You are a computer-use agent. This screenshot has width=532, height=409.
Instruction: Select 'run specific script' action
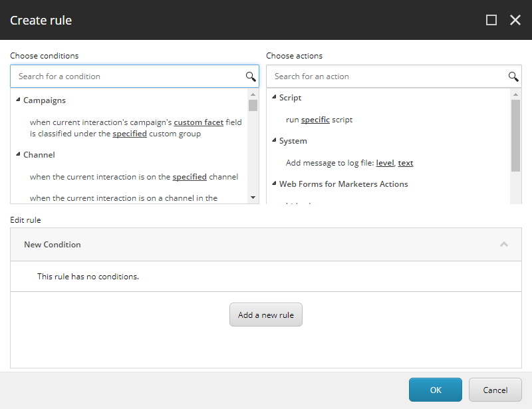pyautogui.click(x=319, y=120)
